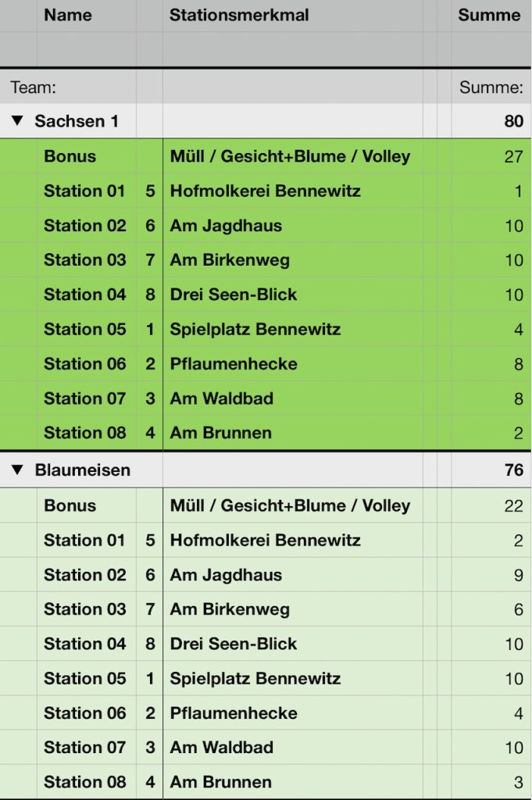This screenshot has width=532, height=800.
Task: Click the Summe column header
Action: click(489, 15)
